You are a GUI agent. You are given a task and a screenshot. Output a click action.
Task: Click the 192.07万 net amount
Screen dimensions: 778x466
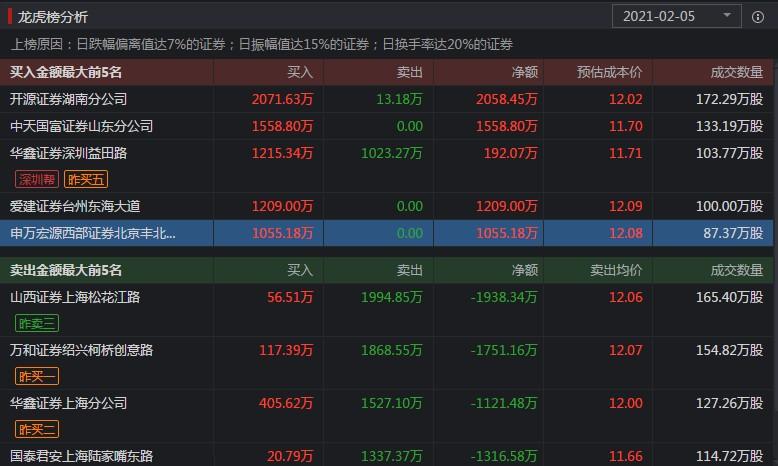point(511,153)
